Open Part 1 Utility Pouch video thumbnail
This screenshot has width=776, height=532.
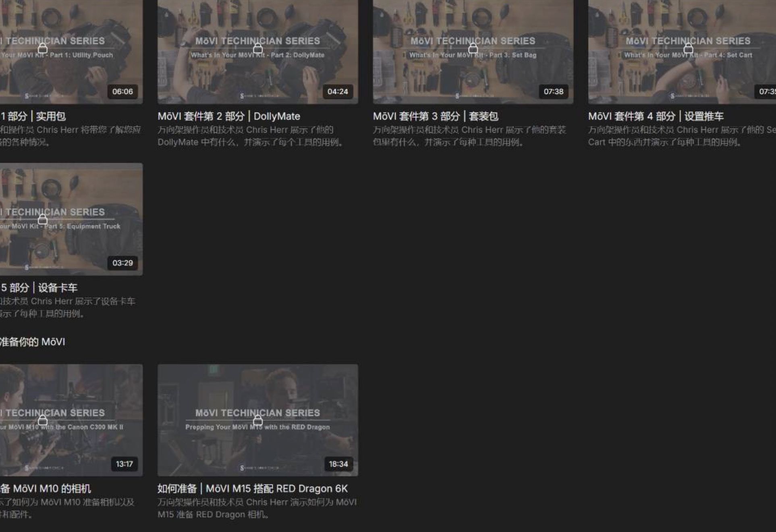pos(71,52)
